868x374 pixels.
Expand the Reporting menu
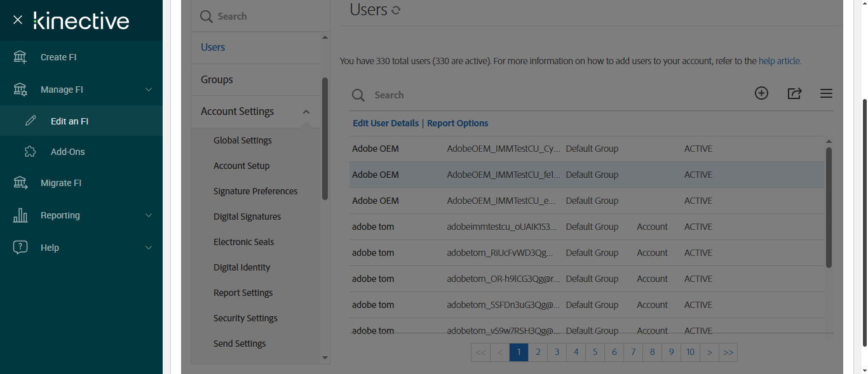click(149, 215)
